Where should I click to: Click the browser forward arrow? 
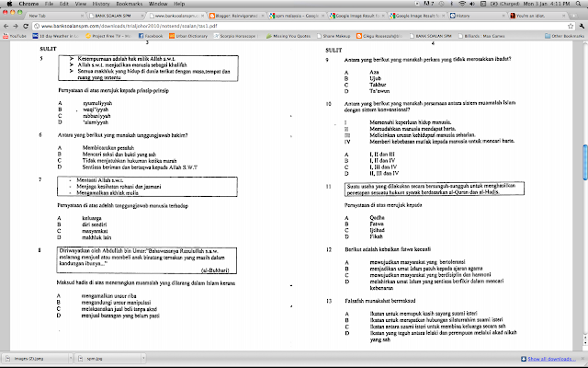[16, 27]
